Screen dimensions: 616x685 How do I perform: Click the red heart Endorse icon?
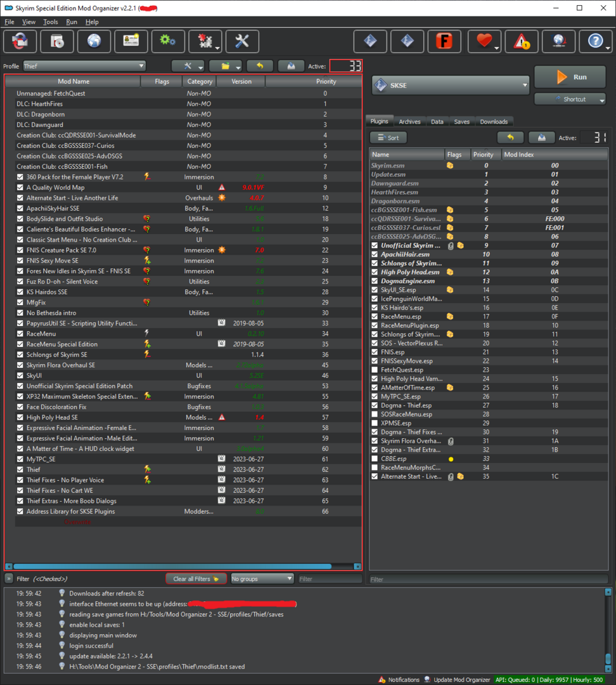click(484, 41)
